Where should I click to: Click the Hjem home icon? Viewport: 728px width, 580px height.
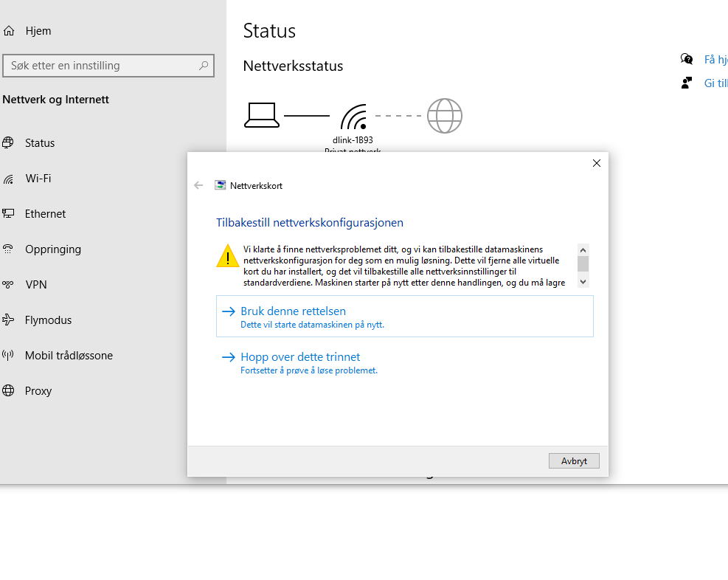tap(9, 31)
